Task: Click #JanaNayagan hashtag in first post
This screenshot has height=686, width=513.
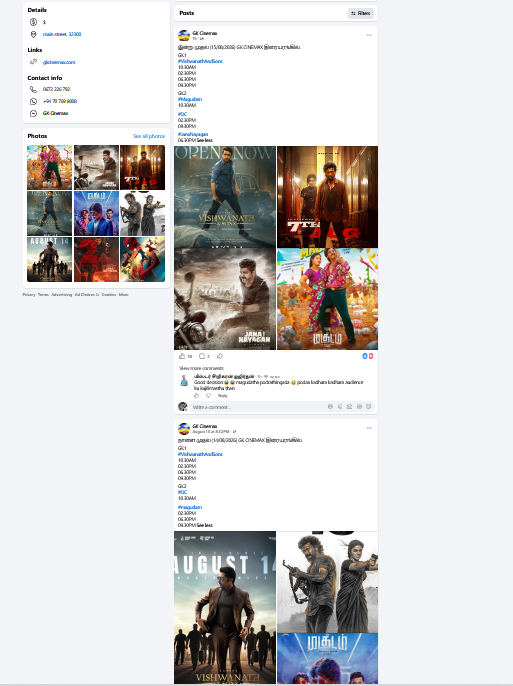Action: (193, 134)
